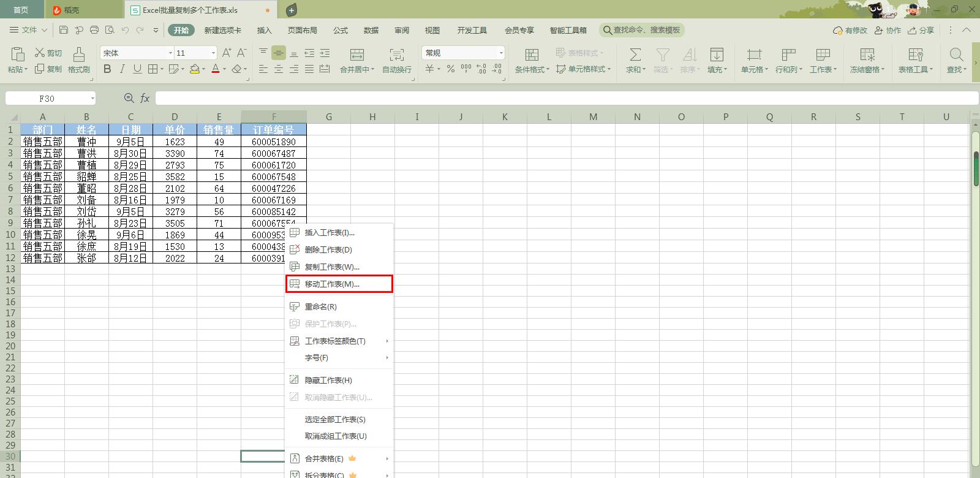The height and width of the screenshot is (478, 980).
Task: Click the eraser Clear icon
Action: [237, 69]
